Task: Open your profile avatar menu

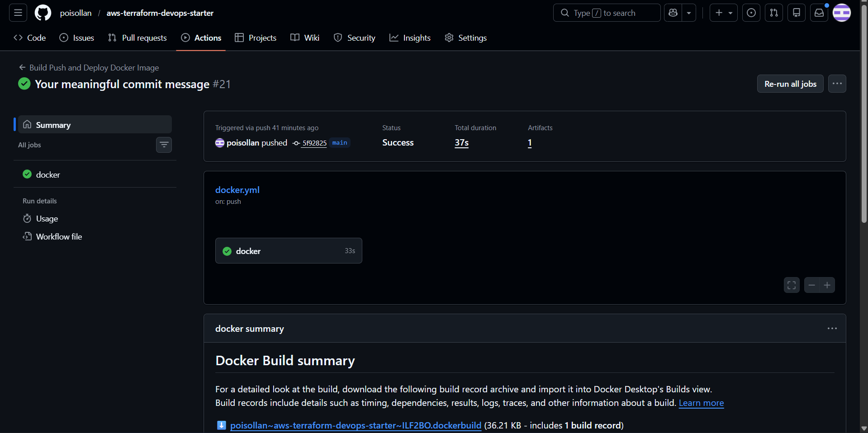Action: [842, 13]
